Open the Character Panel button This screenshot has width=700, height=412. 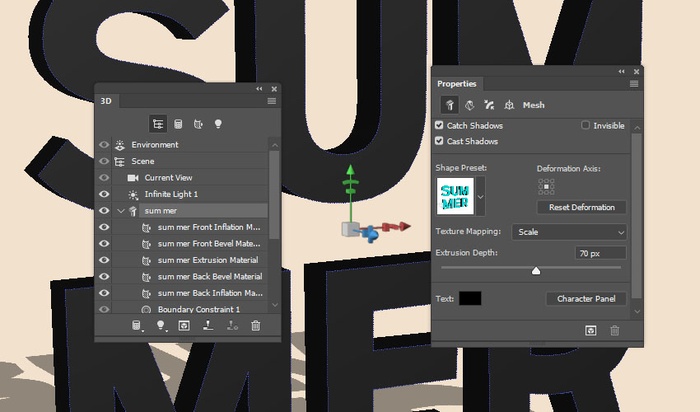click(x=586, y=299)
